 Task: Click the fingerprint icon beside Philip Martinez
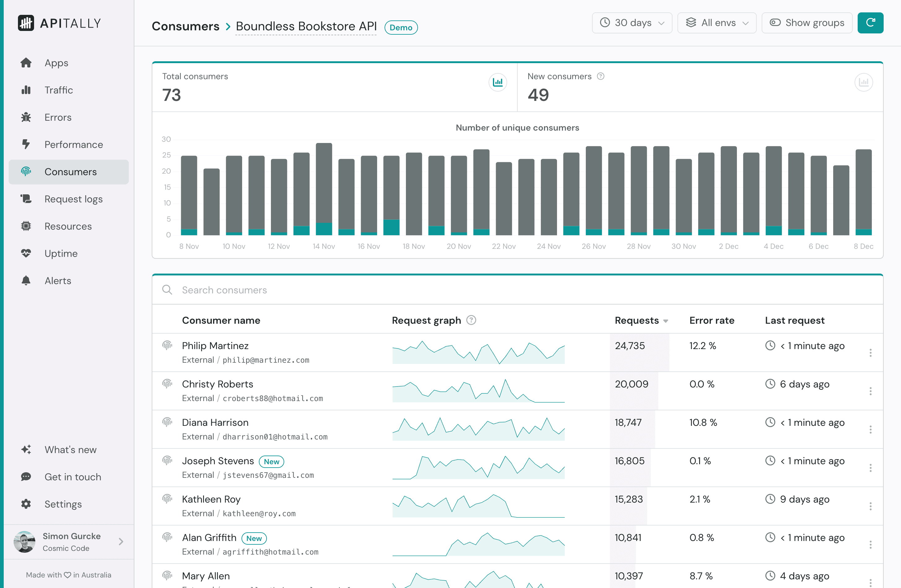point(167,345)
